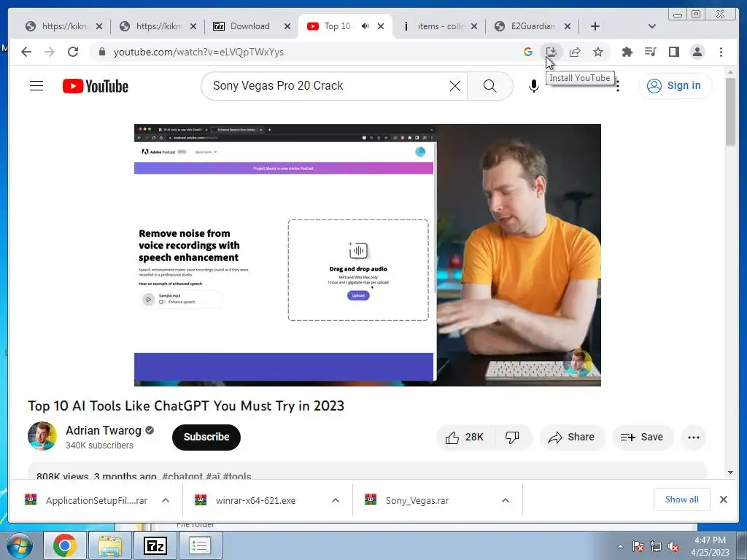Open more actions ellipsis under video
Image resolution: width=747 pixels, height=560 pixels.
[x=693, y=437]
